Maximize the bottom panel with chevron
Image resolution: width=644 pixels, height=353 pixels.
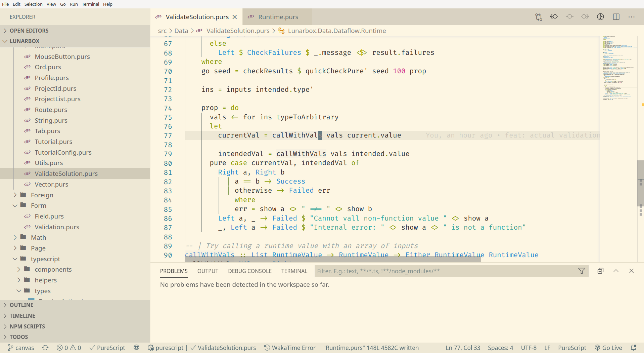pos(616,271)
